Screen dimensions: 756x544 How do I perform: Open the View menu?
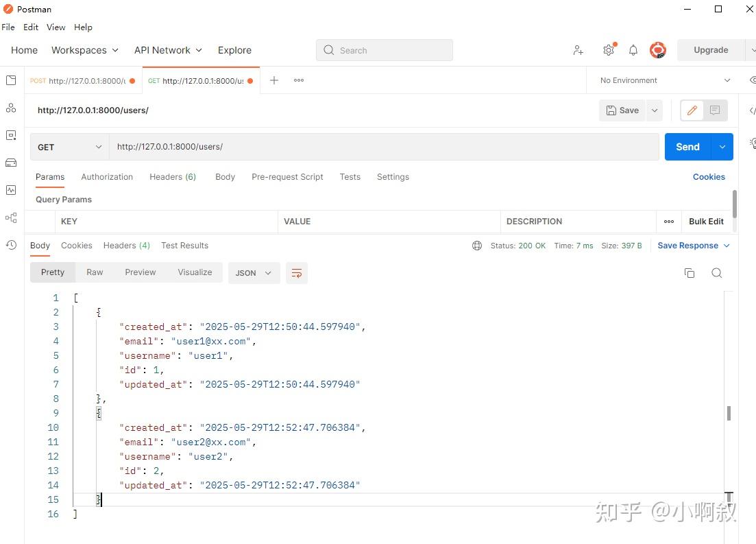[56, 27]
